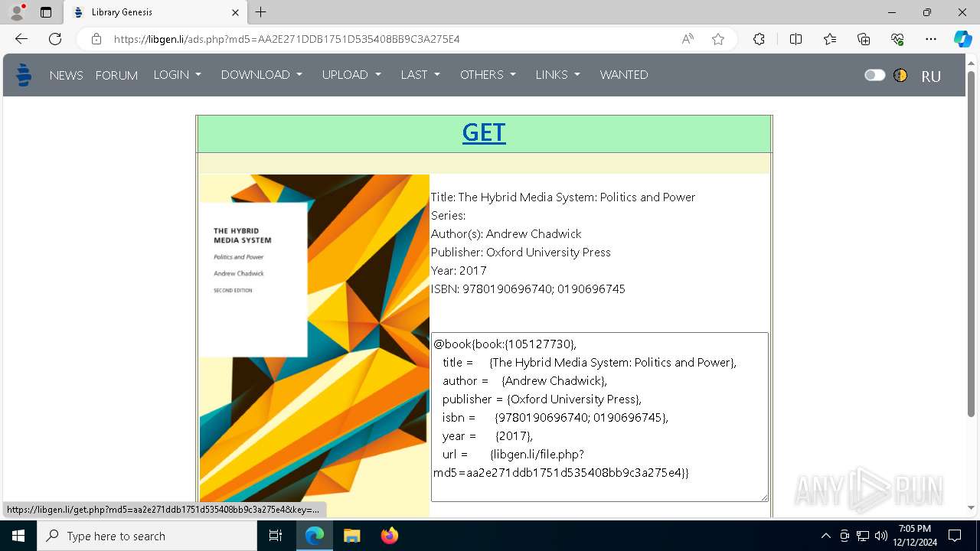Launch Firefox from the taskbar
The width and height of the screenshot is (980, 551).
point(389,536)
